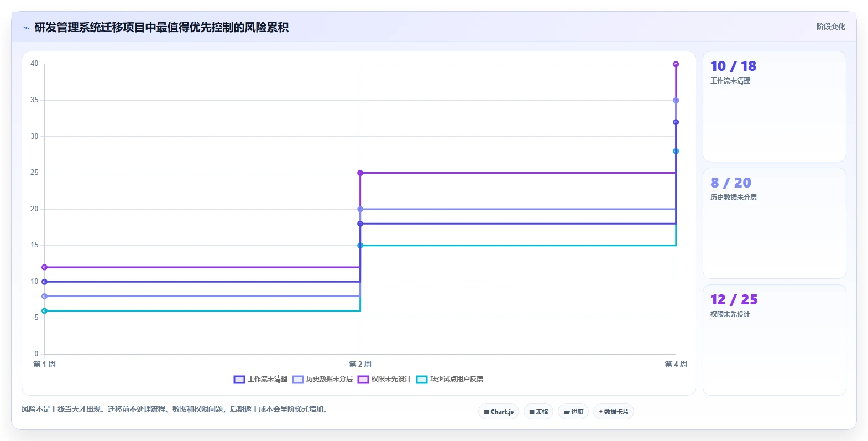Open the 10 / 18 工作流未清理 card
The height and width of the screenshot is (441, 868).
[x=775, y=107]
